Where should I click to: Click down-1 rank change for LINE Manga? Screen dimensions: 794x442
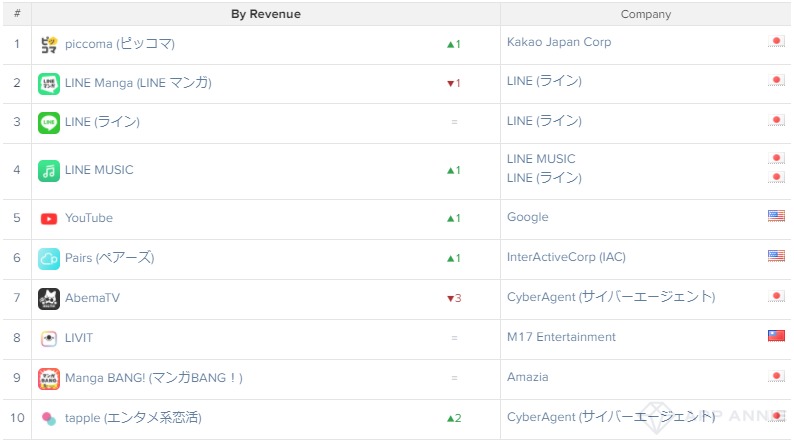[454, 84]
